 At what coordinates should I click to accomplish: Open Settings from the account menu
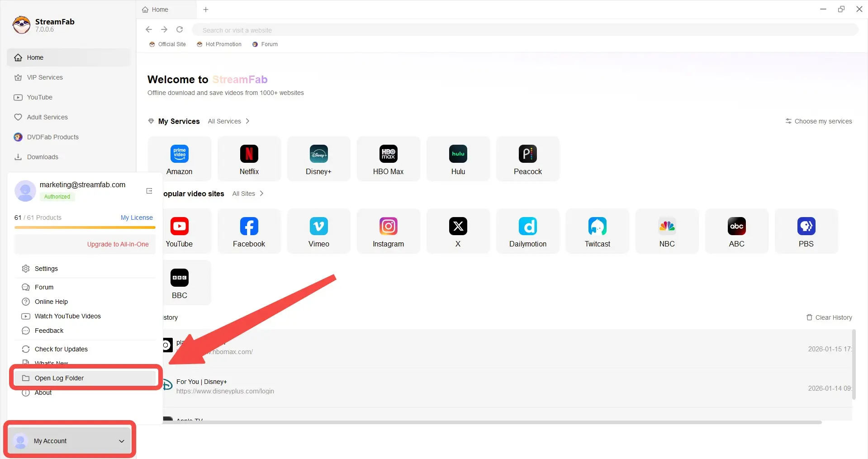[85, 269]
